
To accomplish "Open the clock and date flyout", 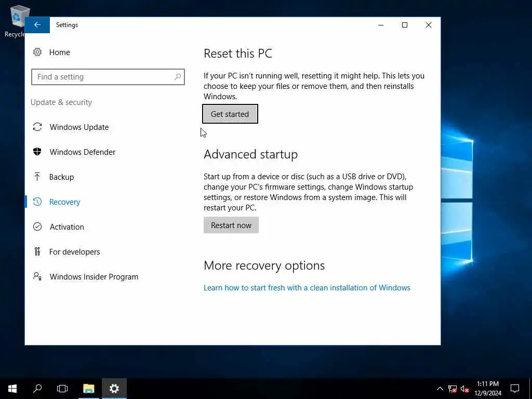I will [488, 389].
